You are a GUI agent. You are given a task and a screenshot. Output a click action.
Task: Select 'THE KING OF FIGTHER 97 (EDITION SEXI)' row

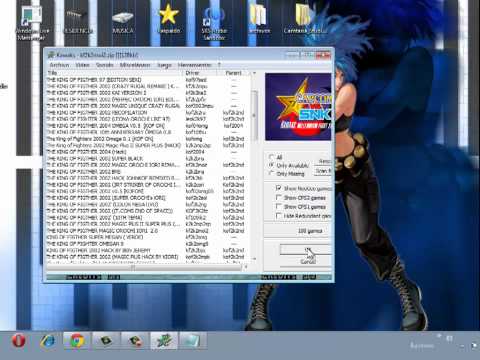(x=147, y=80)
